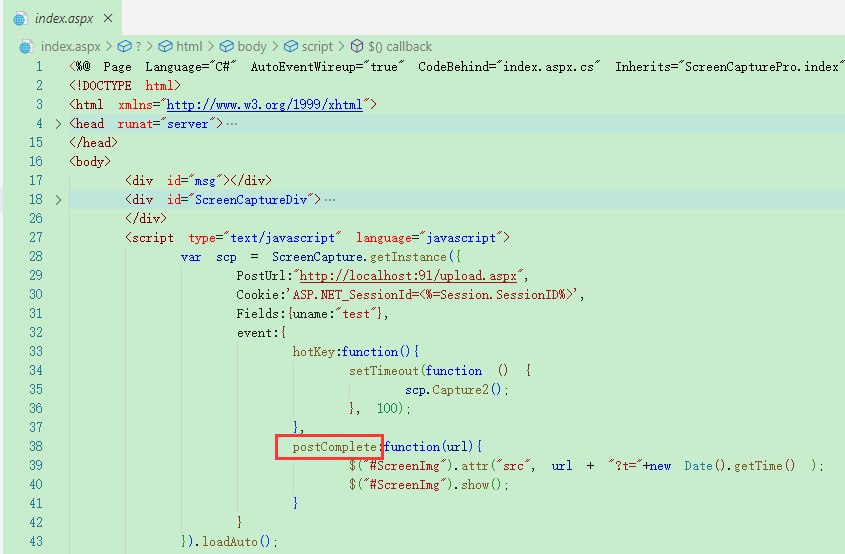The image size is (845, 554).
Task: Click the $() callback breadcrumb icon
Action: (x=357, y=46)
